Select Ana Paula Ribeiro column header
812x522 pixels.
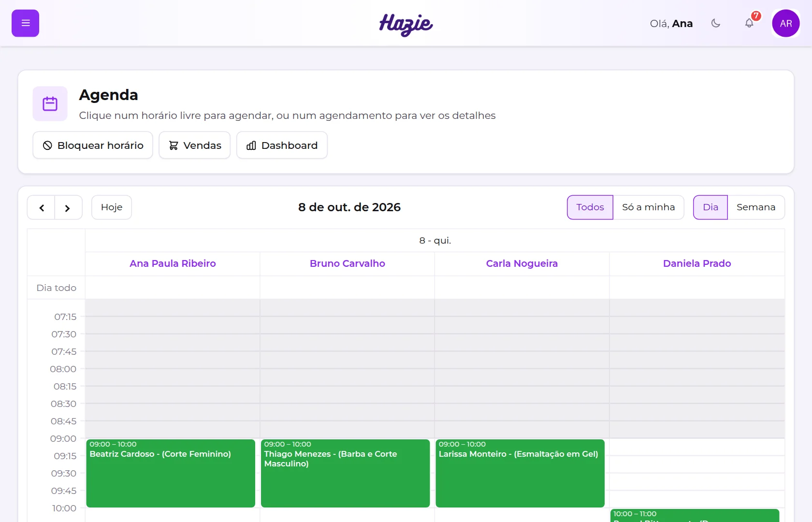click(x=173, y=263)
